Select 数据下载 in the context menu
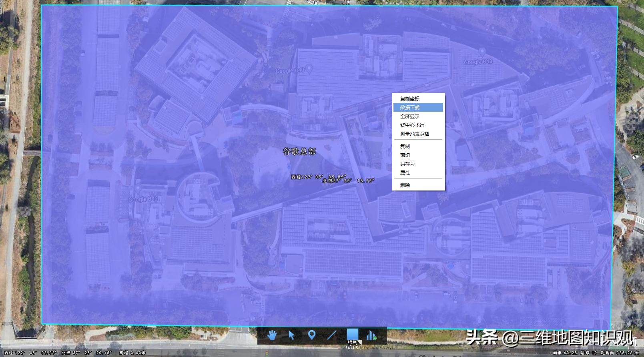This screenshot has height=357, width=644. click(x=418, y=107)
